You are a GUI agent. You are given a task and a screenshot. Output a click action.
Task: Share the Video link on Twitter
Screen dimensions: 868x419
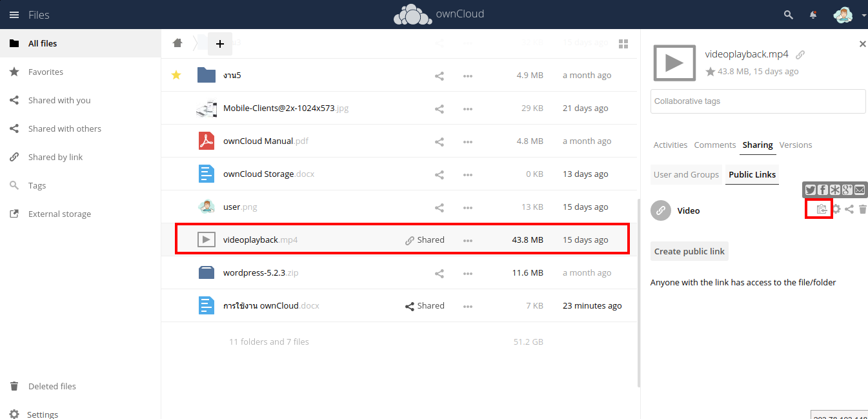click(811, 190)
